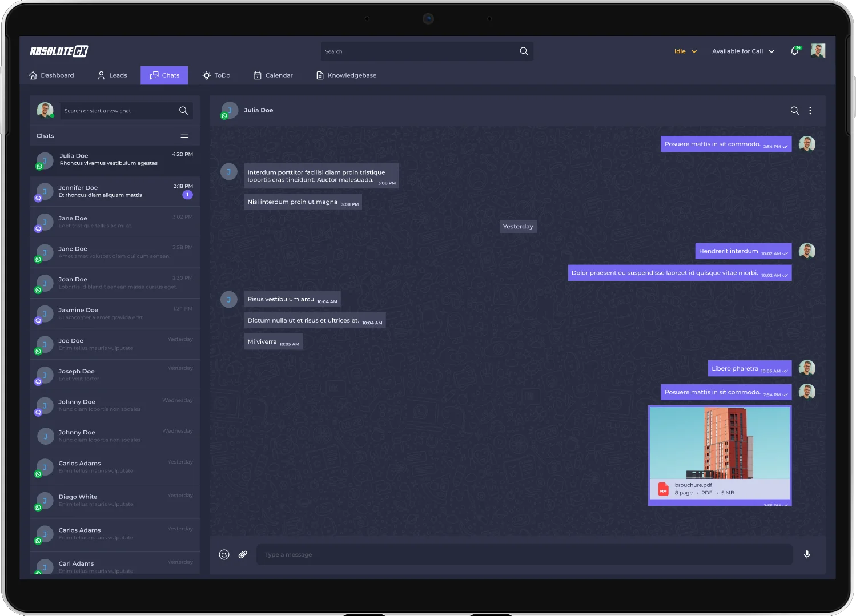Expand the Idle status dropdown
Viewport: 856px width, 616px height.
[685, 51]
